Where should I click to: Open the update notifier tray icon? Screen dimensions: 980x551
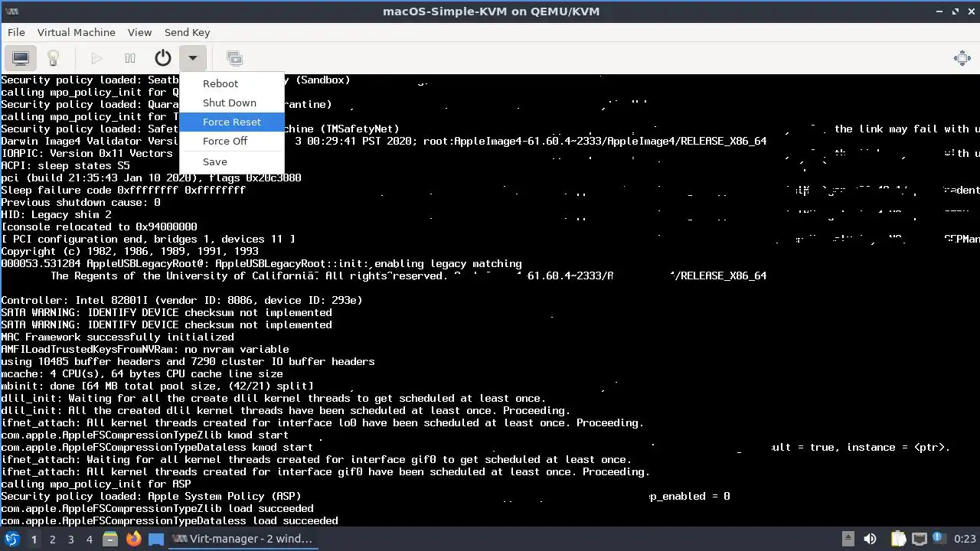939,539
